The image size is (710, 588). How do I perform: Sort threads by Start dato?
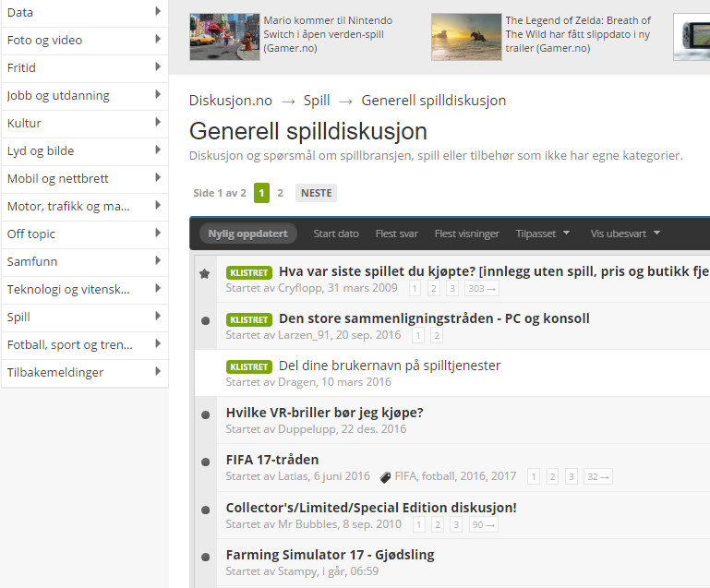336,234
